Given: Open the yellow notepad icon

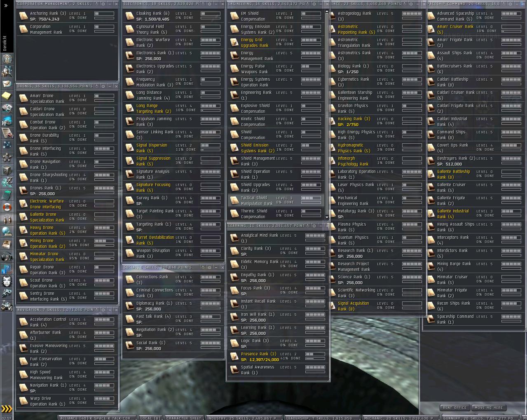Looking at the screenshot, I should pyautogui.click(x=7, y=96).
